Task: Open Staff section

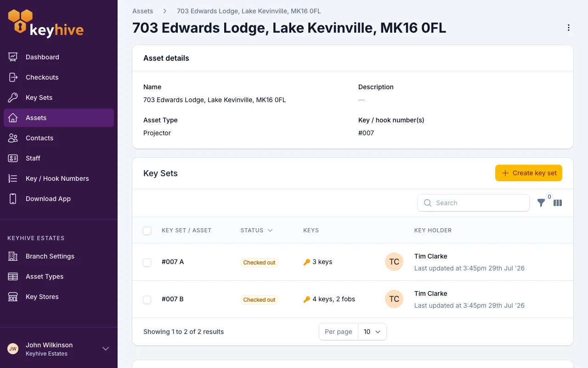Action: pos(59,158)
